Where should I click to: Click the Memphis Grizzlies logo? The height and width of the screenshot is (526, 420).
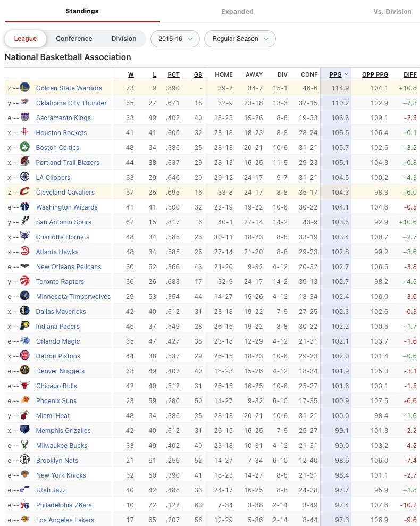(x=24, y=430)
